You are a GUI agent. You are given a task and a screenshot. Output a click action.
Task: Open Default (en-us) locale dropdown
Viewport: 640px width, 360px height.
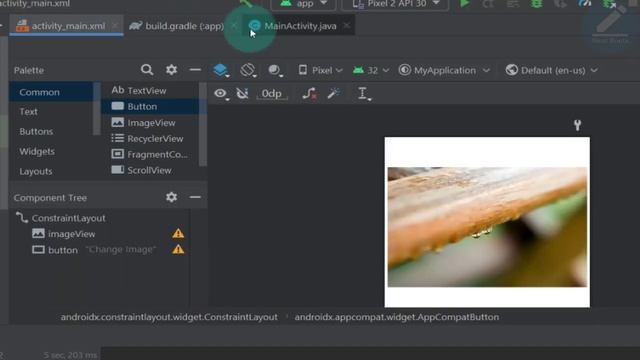click(x=551, y=70)
